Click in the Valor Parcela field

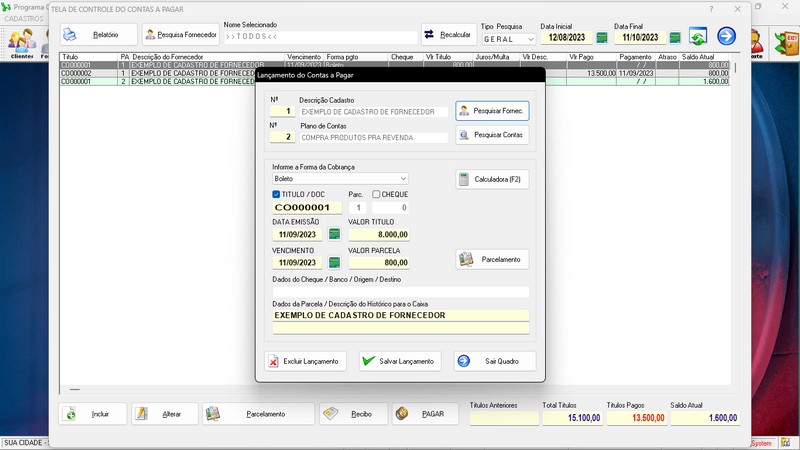(378, 262)
